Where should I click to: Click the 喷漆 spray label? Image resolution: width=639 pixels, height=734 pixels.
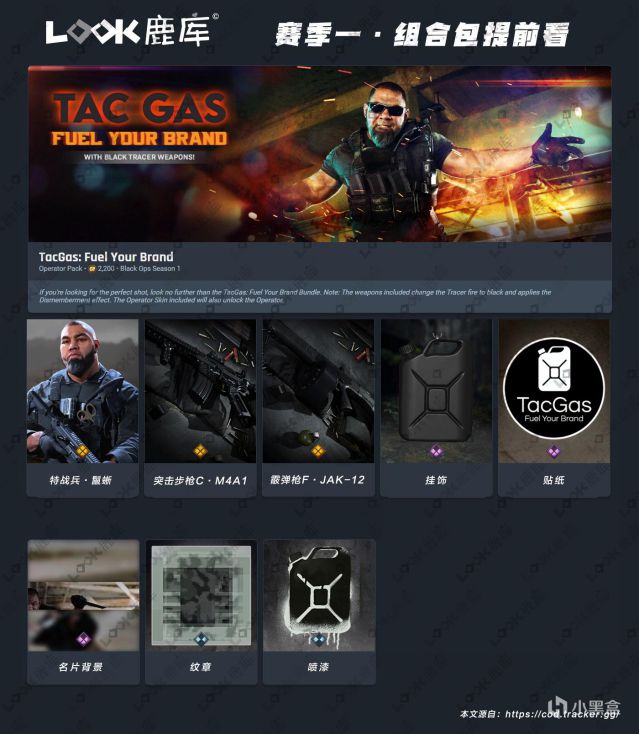point(318,667)
